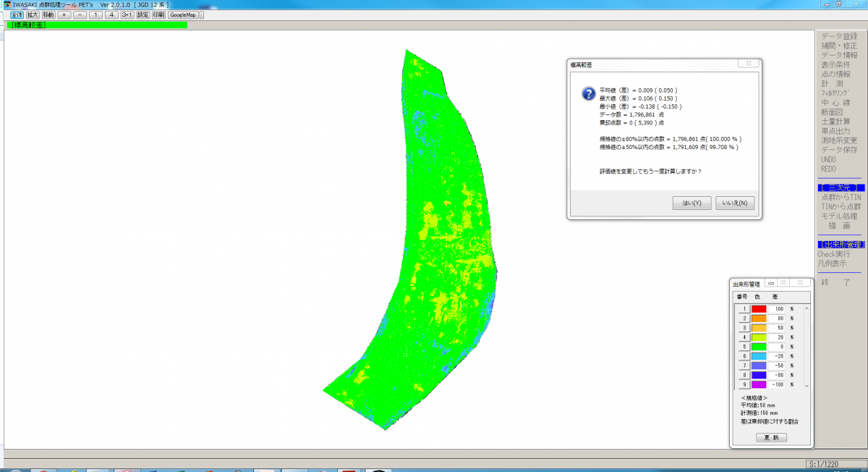
Task: Click the minus zoom-out toolbar button
Action: click(x=80, y=14)
